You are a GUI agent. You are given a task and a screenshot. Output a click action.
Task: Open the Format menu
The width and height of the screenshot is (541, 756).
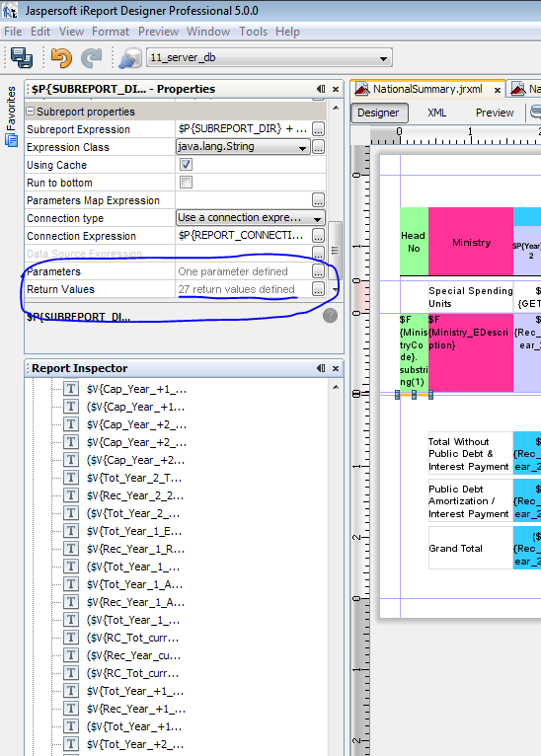(111, 32)
